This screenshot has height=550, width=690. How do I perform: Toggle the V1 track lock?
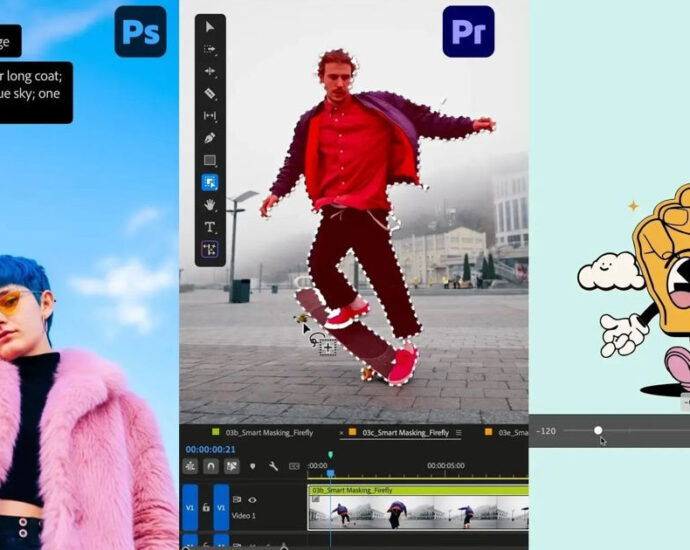click(x=206, y=508)
